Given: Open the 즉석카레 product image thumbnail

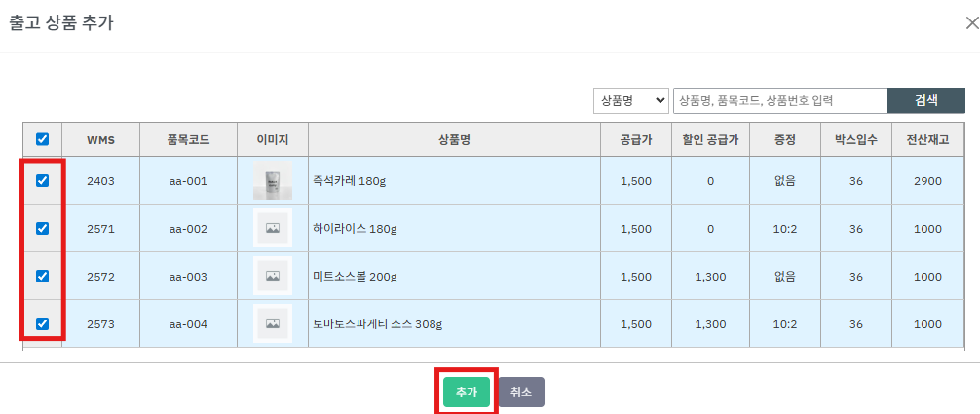Looking at the screenshot, I should [272, 181].
